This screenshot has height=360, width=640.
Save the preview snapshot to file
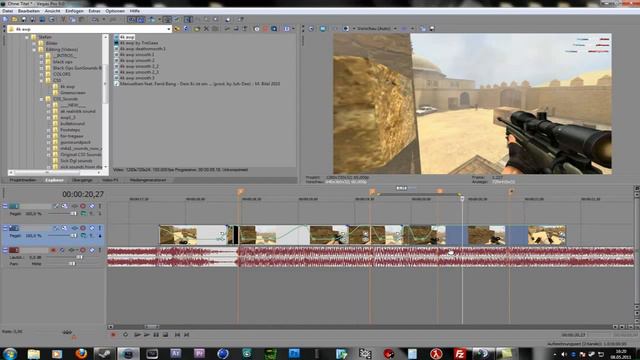(432, 29)
